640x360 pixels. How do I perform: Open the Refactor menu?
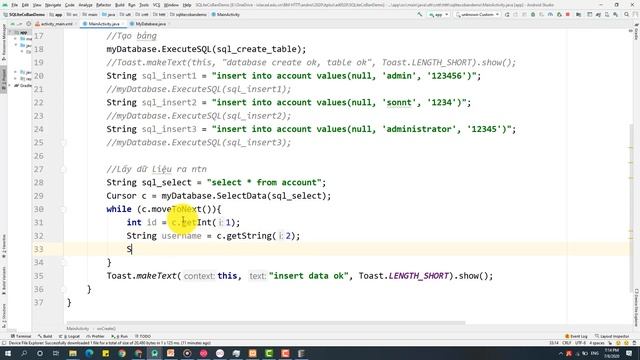104,5
